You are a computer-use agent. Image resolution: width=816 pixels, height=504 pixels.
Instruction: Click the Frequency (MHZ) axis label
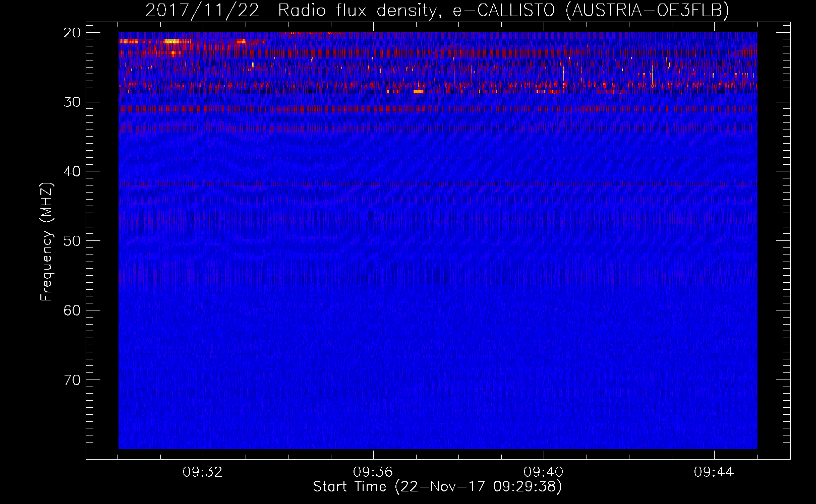46,241
